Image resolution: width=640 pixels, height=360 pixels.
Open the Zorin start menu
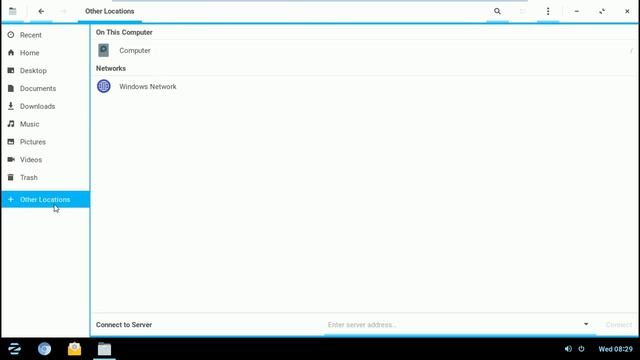(x=14, y=349)
